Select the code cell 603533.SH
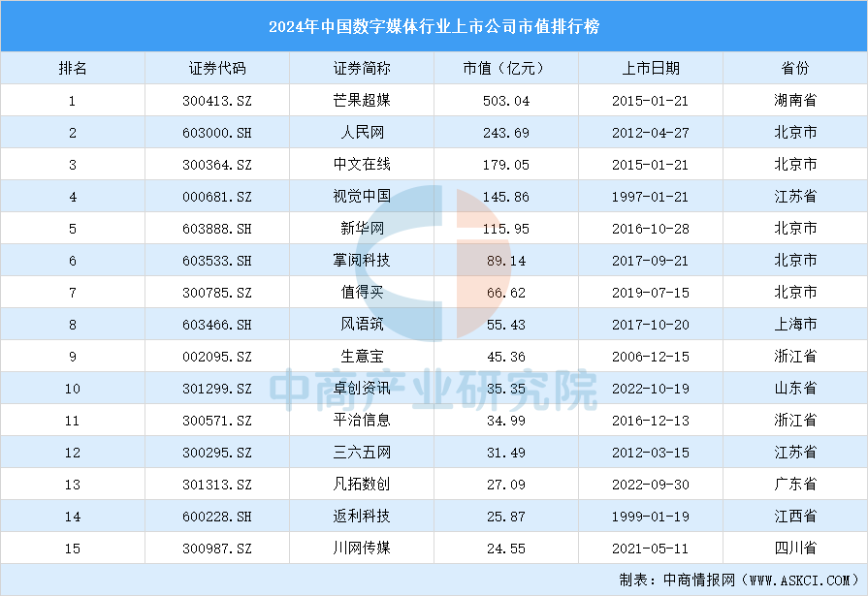The height and width of the screenshot is (596, 868). click(x=217, y=262)
